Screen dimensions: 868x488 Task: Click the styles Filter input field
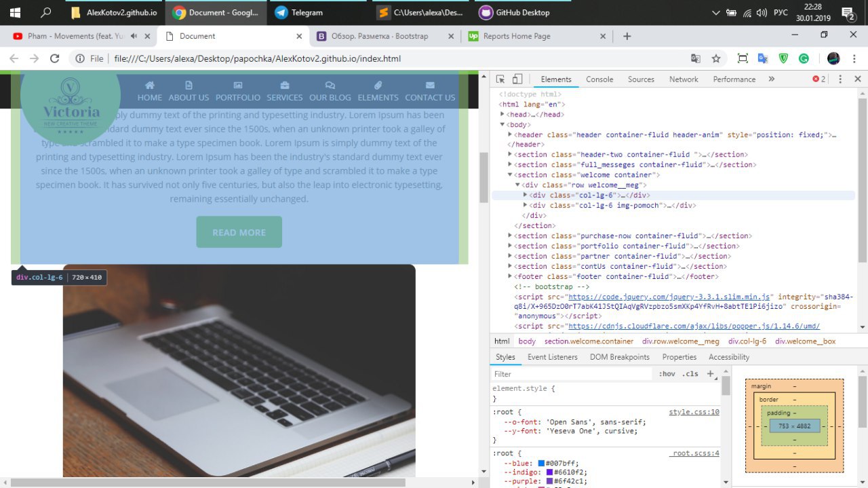click(573, 374)
